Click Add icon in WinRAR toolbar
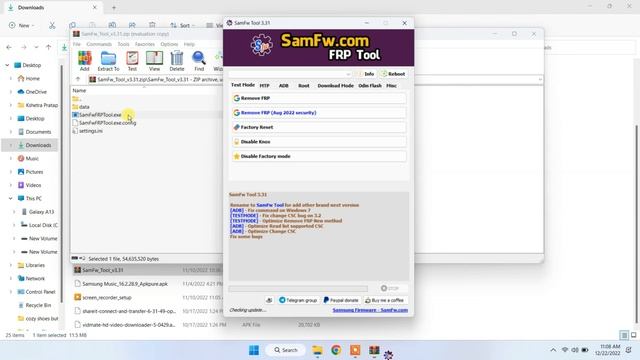Screen dimensions: 640x360 click(84, 61)
